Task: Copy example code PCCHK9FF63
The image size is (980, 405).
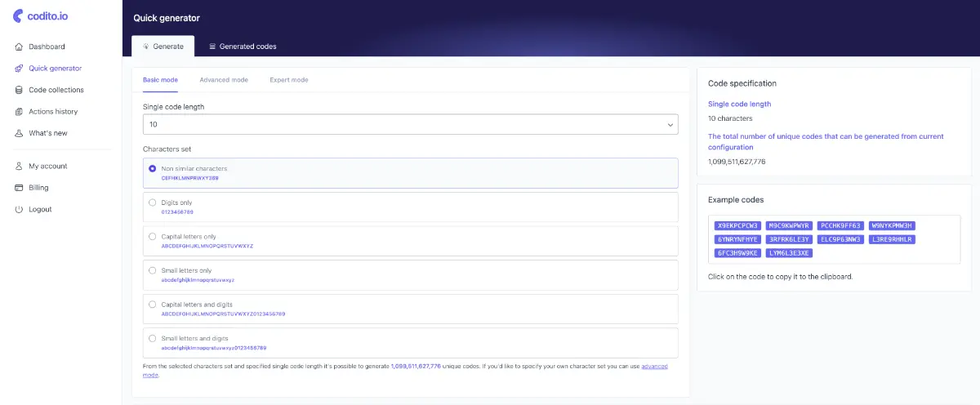Action: pos(840,225)
